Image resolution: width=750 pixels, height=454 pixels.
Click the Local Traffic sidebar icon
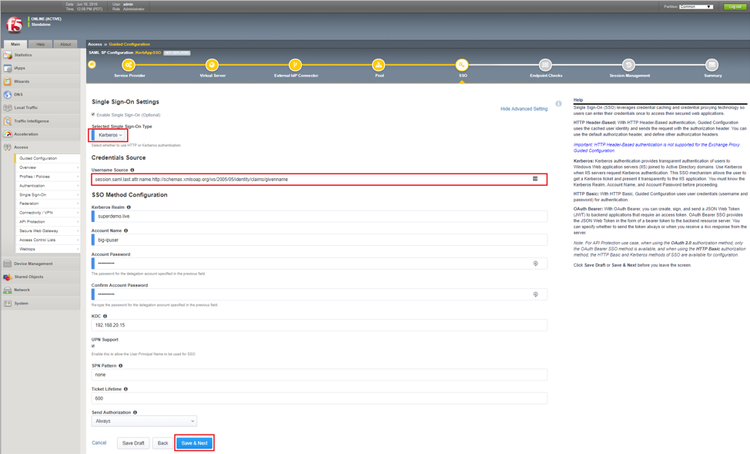click(x=8, y=108)
